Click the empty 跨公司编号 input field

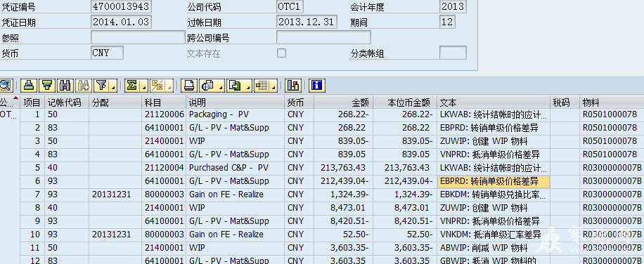tap(323, 37)
